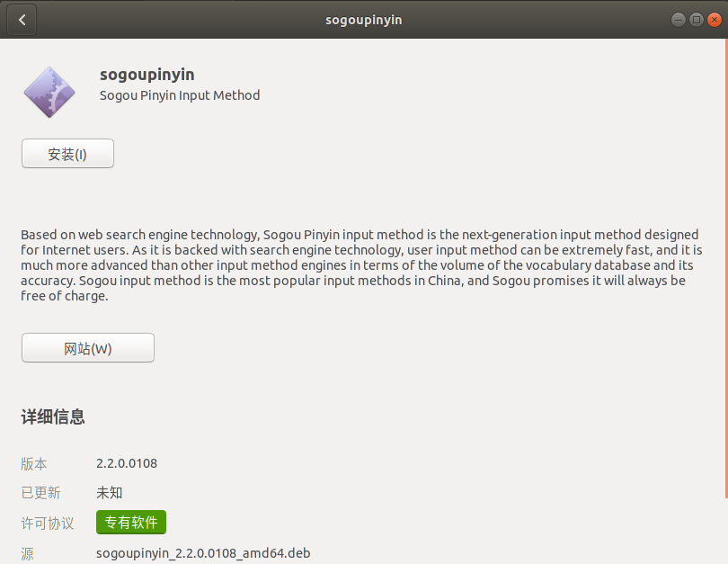Click the header bar title sogoupinyin
The width and height of the screenshot is (728, 564).
click(363, 20)
